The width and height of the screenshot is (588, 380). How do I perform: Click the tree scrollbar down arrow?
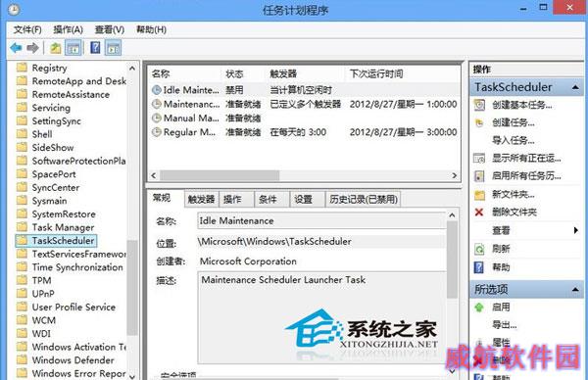click(132, 376)
